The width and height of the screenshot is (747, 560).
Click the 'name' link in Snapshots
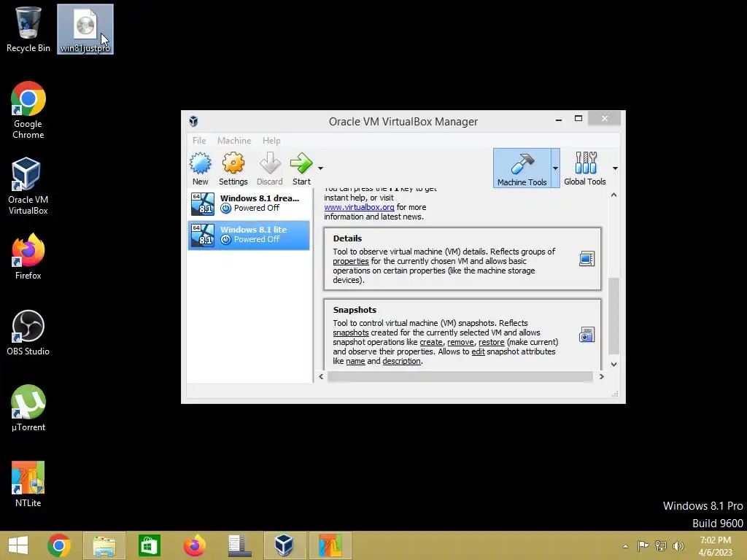pos(355,361)
